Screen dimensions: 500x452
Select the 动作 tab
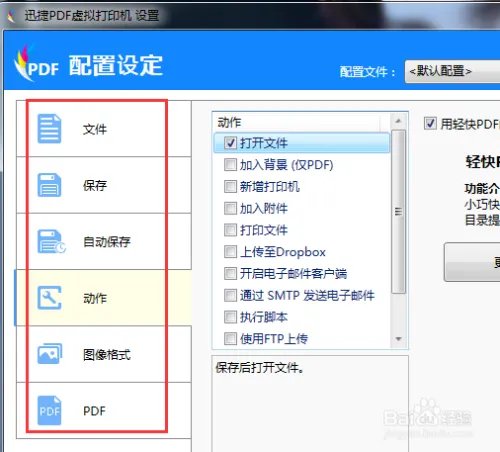104,298
